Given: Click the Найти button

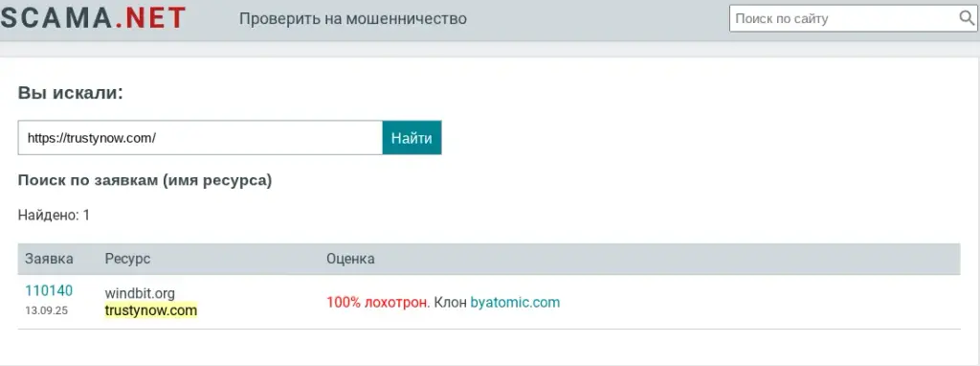Looking at the screenshot, I should [412, 138].
